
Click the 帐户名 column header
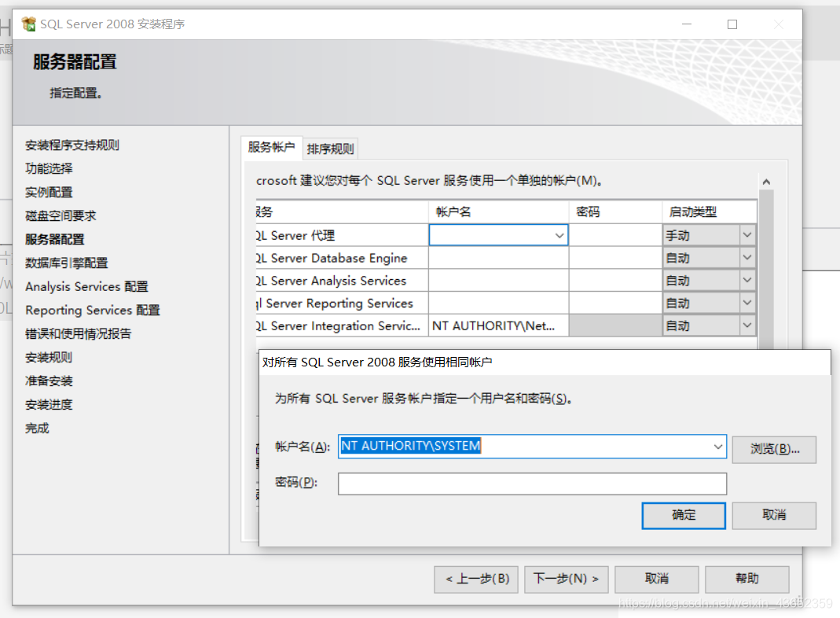(499, 212)
